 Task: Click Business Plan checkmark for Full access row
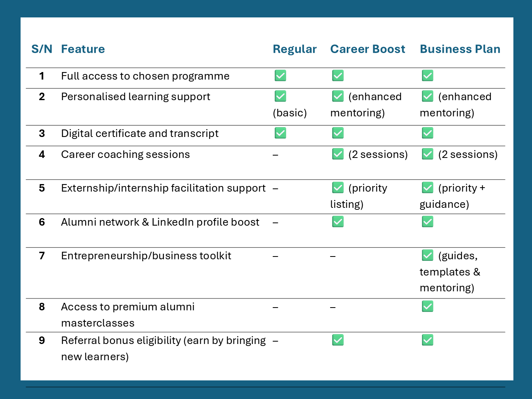click(427, 76)
